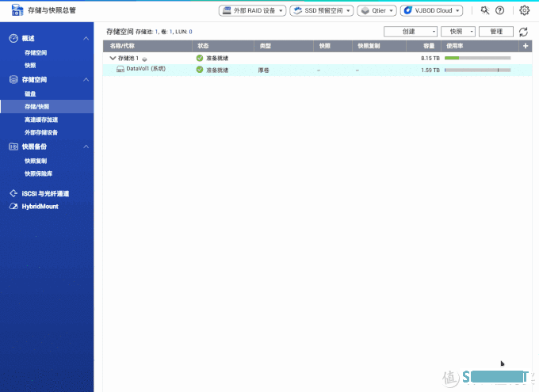This screenshot has height=392, width=539.
Task: Open the 磁盘 sidebar item
Action: (x=30, y=93)
